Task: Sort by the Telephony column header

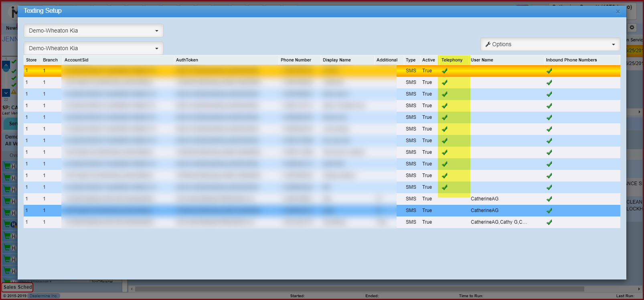Action: 452,60
